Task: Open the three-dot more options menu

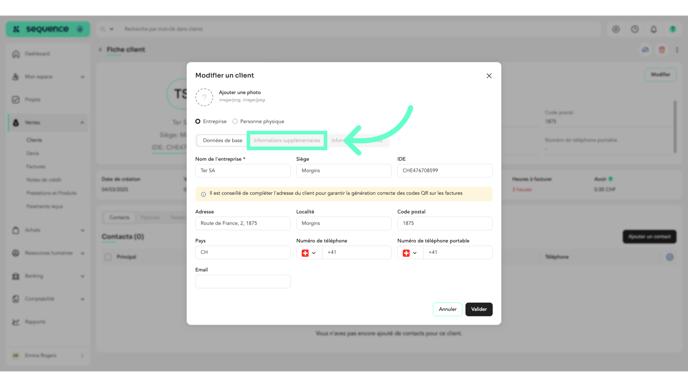Action: click(677, 50)
